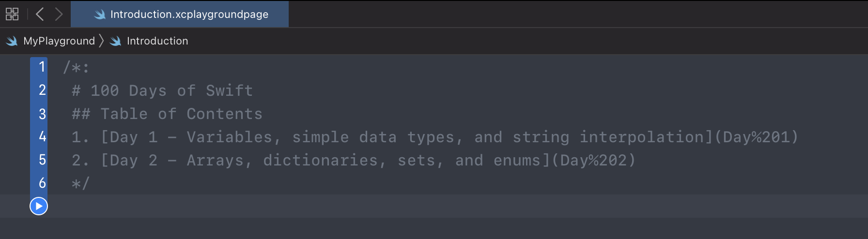Go back with the left arrow

pyautogui.click(x=40, y=14)
